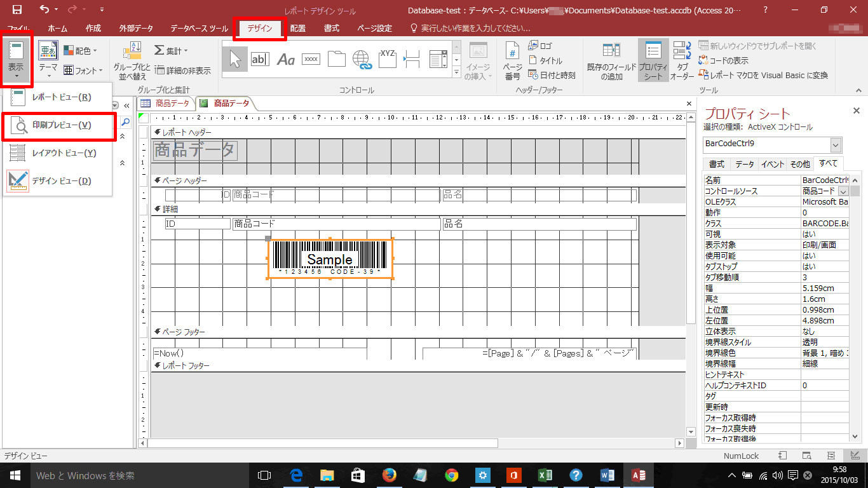868x488 pixels.
Task: Click the Windows Start button
Action: point(15,475)
